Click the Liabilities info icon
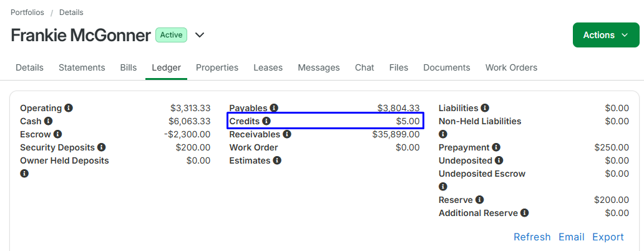Image resolution: width=644 pixels, height=251 pixels. [x=485, y=108]
